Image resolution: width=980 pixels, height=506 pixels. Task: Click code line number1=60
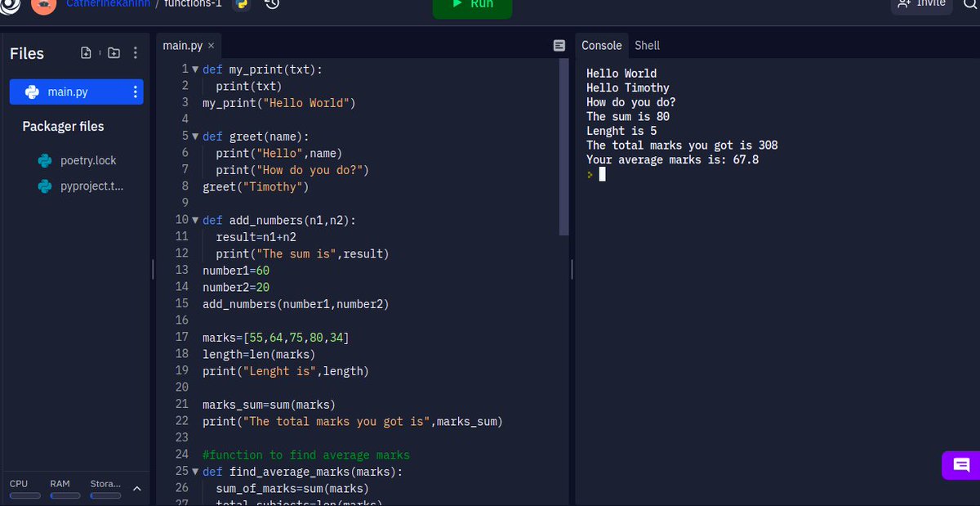(x=236, y=270)
